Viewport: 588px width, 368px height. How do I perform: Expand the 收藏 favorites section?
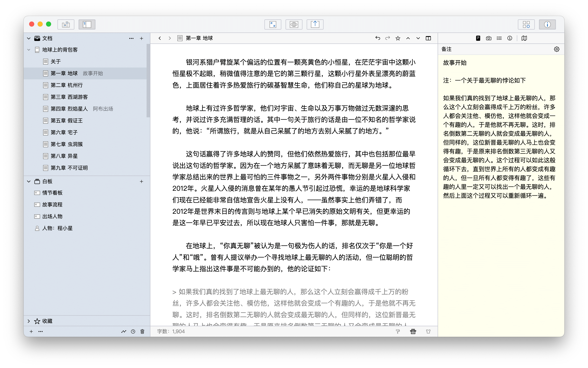click(x=29, y=321)
